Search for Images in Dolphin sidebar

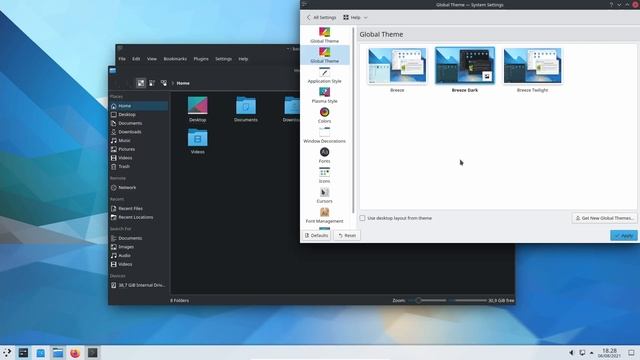[x=139, y=247]
